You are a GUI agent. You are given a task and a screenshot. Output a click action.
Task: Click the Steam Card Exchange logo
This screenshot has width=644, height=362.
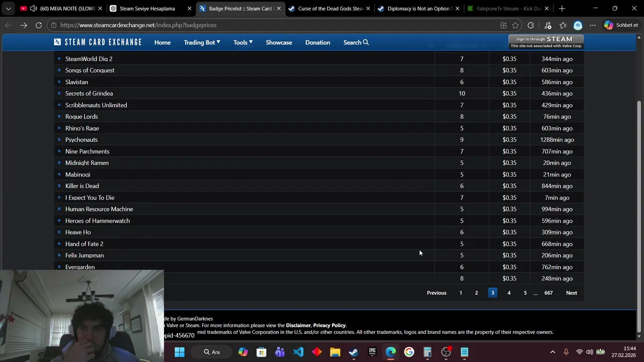[x=98, y=42]
